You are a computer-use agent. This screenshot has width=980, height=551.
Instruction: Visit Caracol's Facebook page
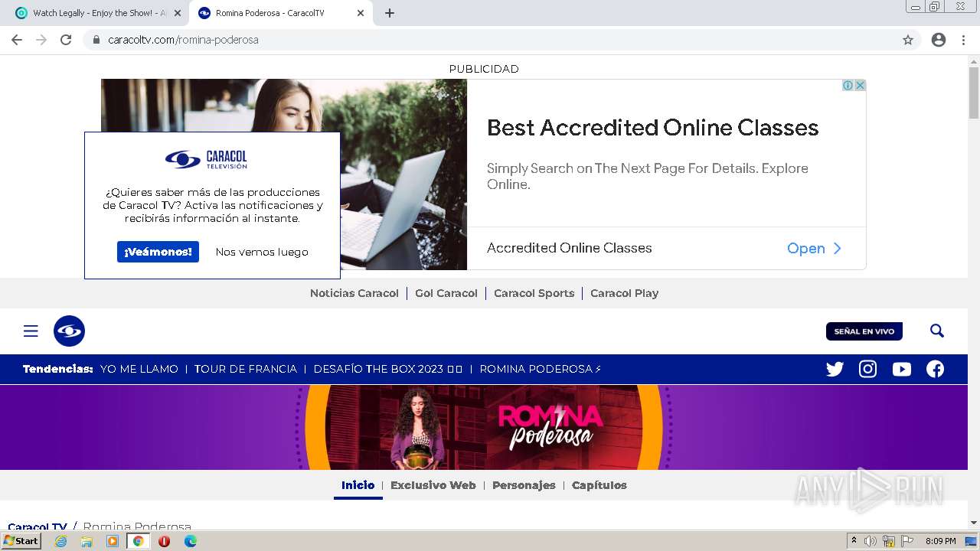pyautogui.click(x=935, y=369)
